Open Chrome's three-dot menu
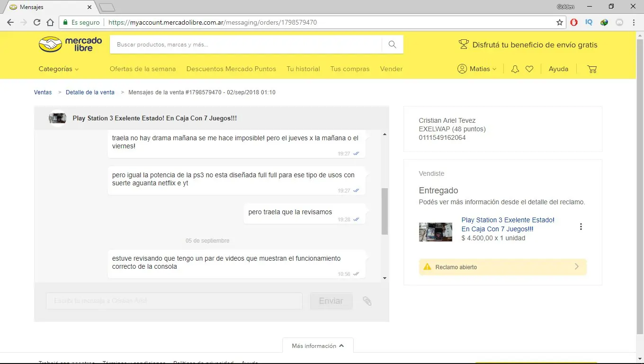The width and height of the screenshot is (644, 364). pos(634,22)
